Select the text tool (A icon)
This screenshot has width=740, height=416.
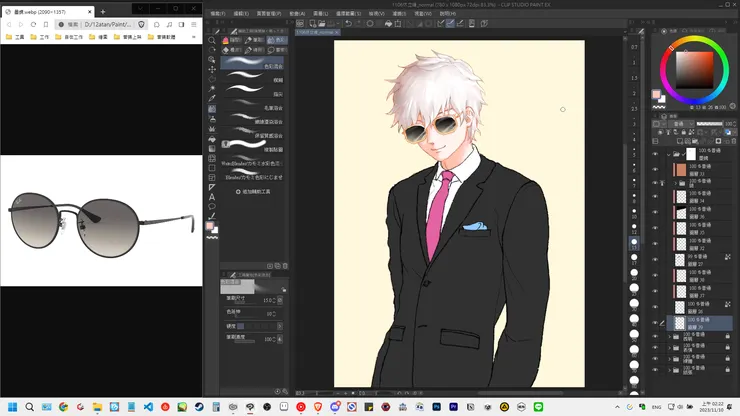212,197
